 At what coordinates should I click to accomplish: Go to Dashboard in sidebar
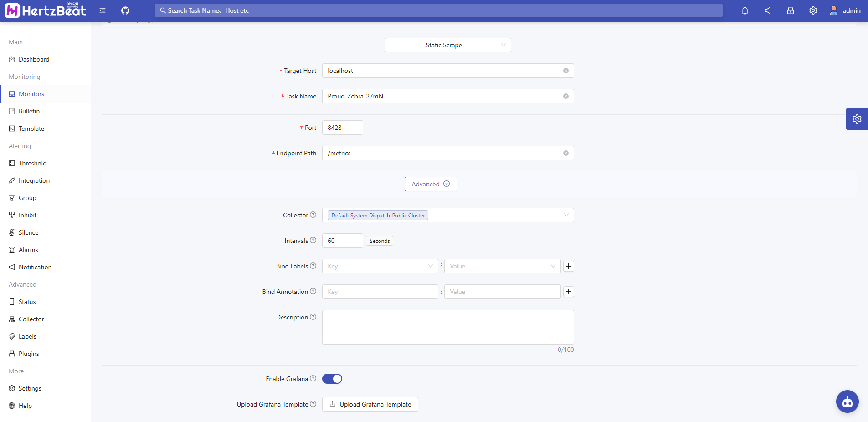click(34, 59)
